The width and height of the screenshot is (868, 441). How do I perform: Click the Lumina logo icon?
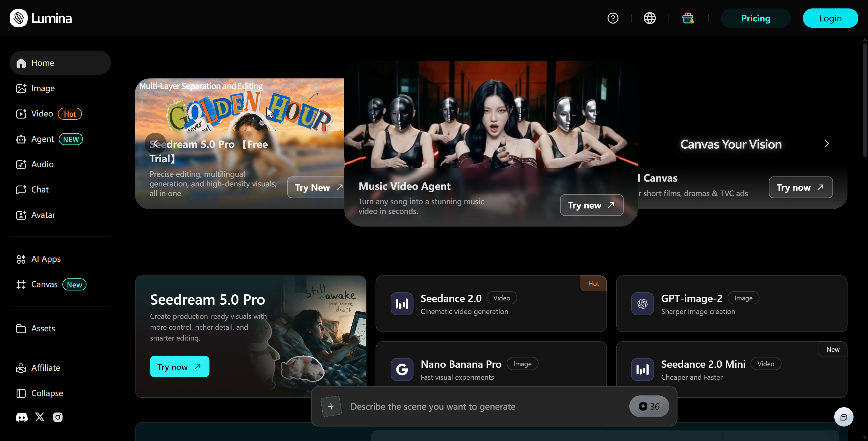click(18, 18)
